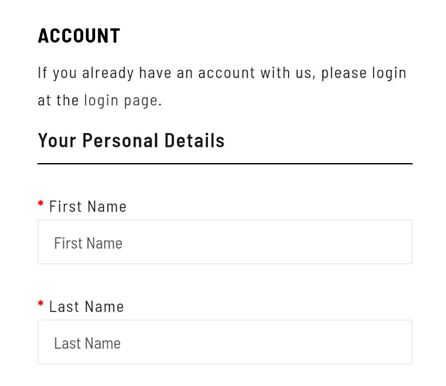The height and width of the screenshot is (386, 446).
Task: Click the word "already" in intro text
Action: coord(108,73)
